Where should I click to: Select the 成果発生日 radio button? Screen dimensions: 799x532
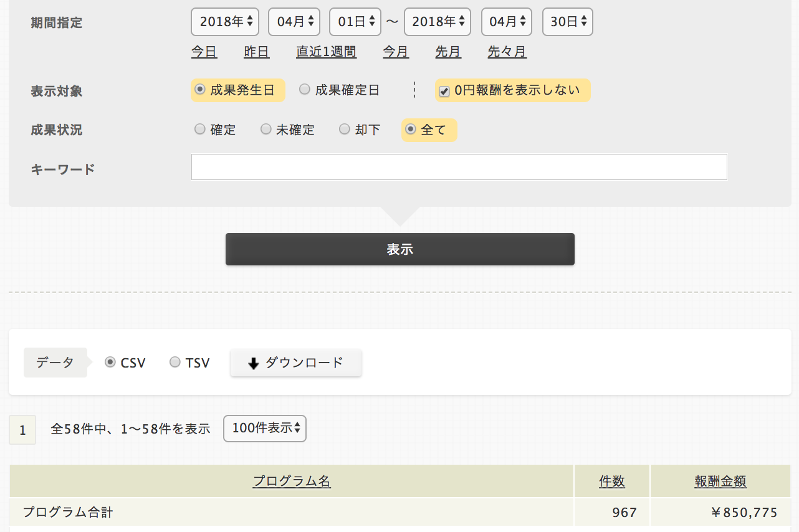[x=201, y=89]
